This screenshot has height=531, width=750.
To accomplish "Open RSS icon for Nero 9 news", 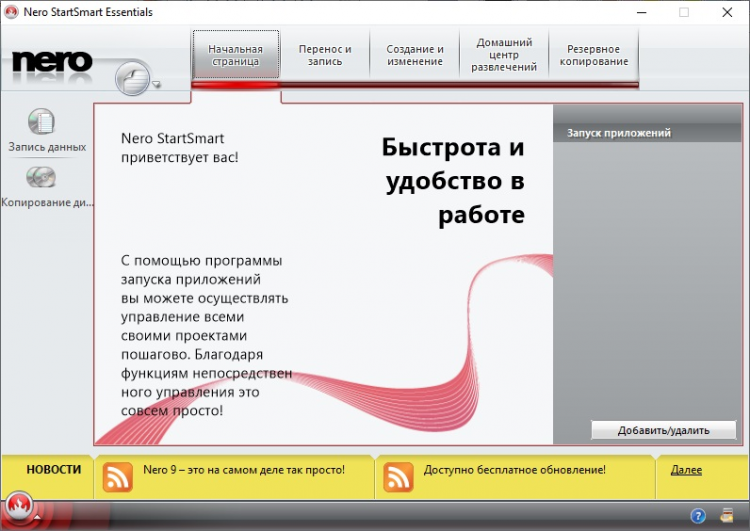I will [x=118, y=477].
